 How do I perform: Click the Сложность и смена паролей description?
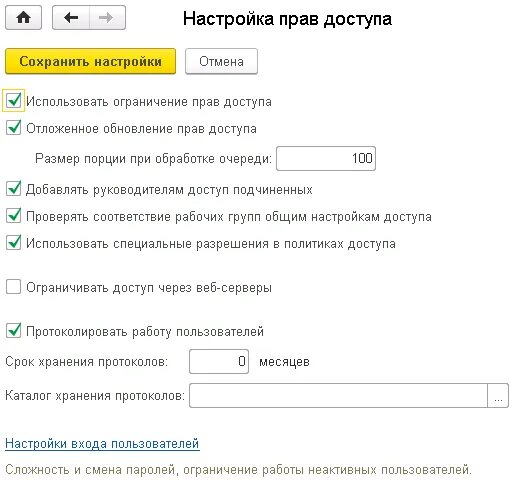(238, 470)
